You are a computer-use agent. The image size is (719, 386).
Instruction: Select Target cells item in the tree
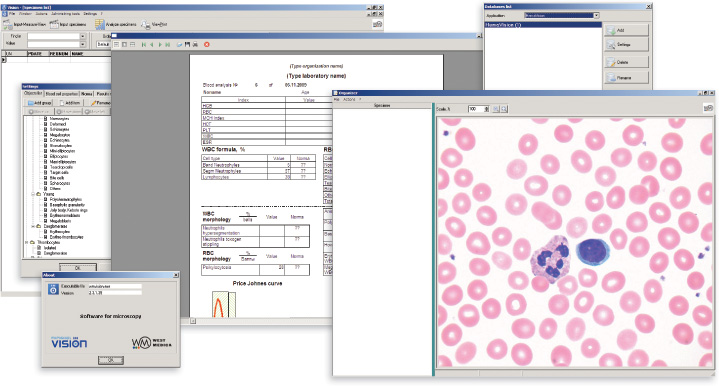click(56, 172)
